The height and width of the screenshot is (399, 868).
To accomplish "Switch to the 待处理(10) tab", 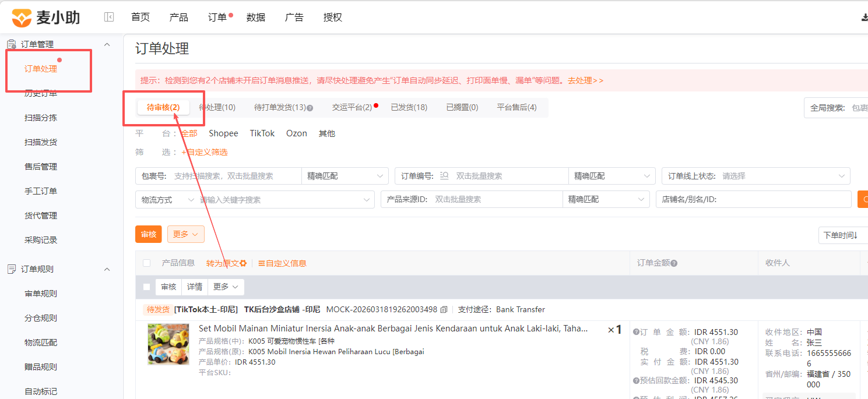I will pyautogui.click(x=217, y=108).
